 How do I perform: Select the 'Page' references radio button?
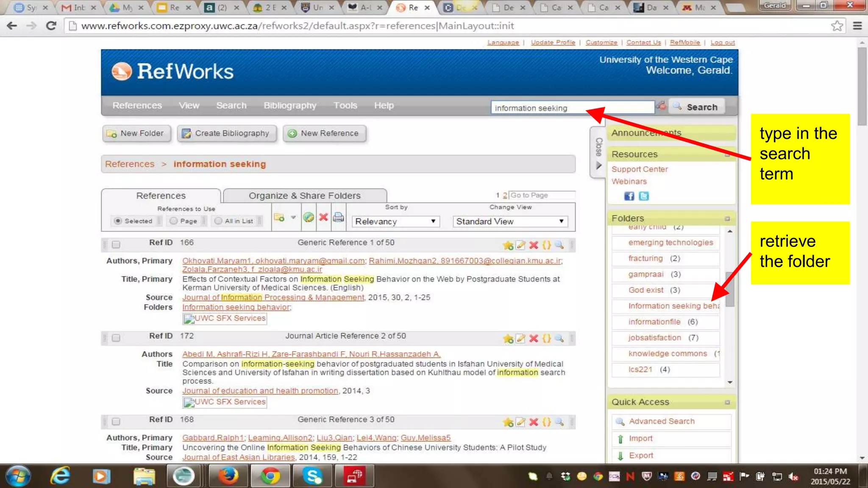(x=173, y=221)
